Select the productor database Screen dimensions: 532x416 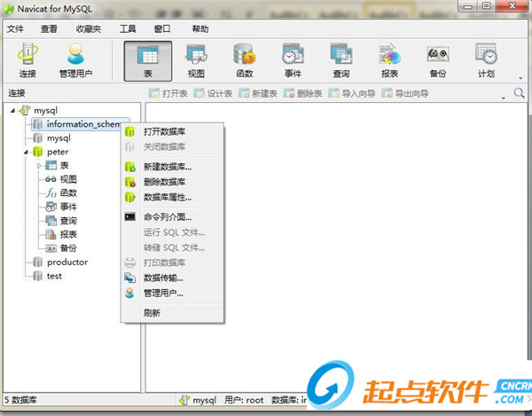point(60,263)
